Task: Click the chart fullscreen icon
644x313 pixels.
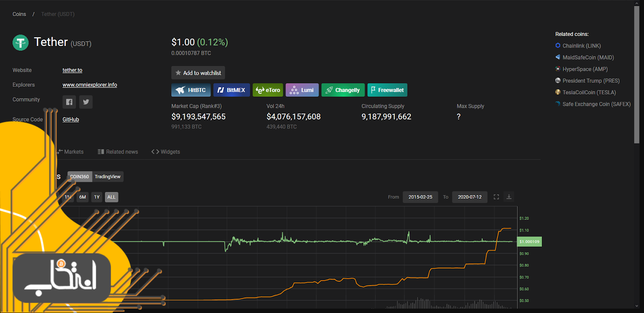Action: click(x=496, y=197)
